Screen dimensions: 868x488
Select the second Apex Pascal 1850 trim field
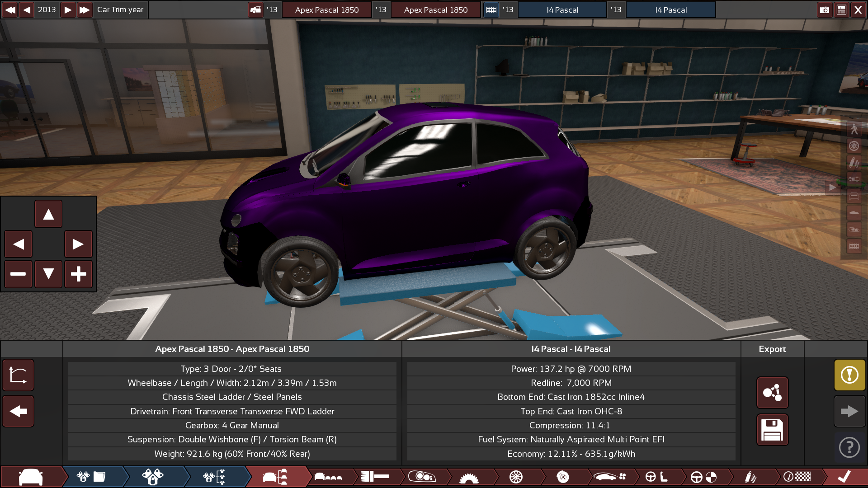point(436,10)
